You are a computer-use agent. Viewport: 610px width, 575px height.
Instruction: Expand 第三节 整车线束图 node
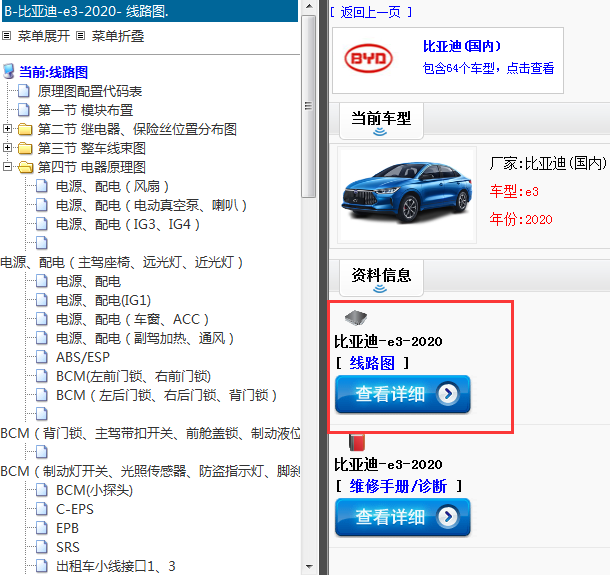[7, 147]
